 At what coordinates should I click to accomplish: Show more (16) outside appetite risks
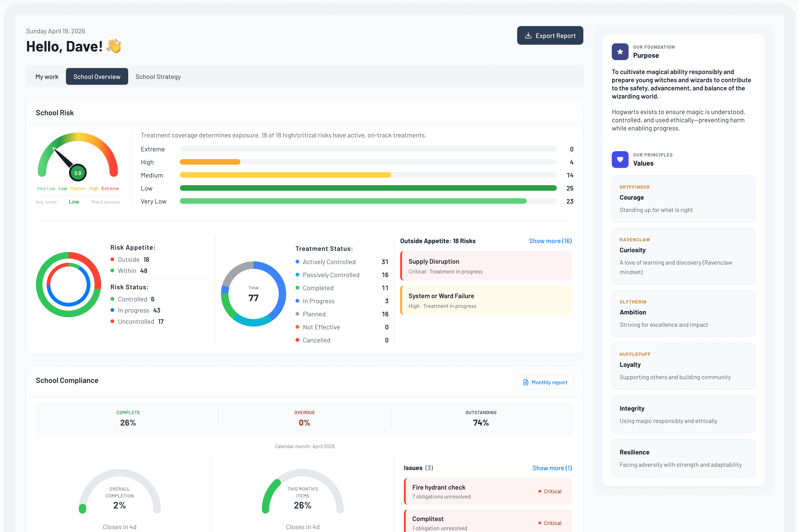[x=550, y=241]
